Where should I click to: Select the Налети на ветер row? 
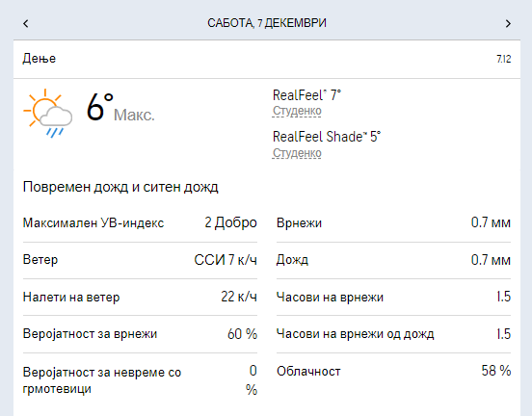pos(140,297)
